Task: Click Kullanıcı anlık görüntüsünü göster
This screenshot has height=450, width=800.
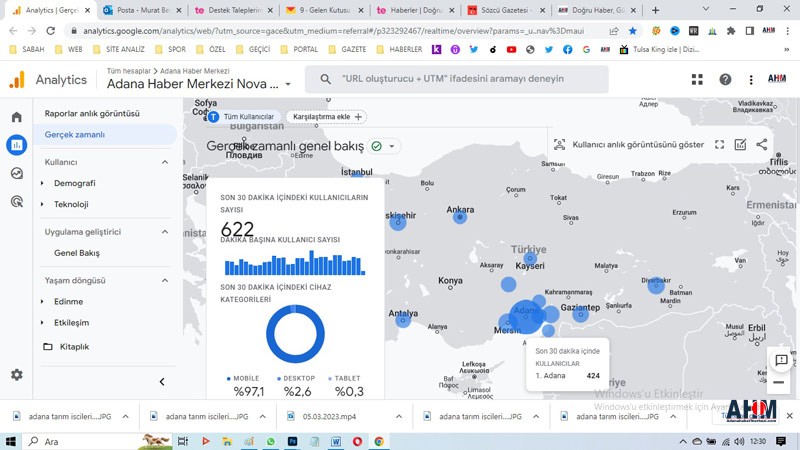Action: [x=638, y=144]
